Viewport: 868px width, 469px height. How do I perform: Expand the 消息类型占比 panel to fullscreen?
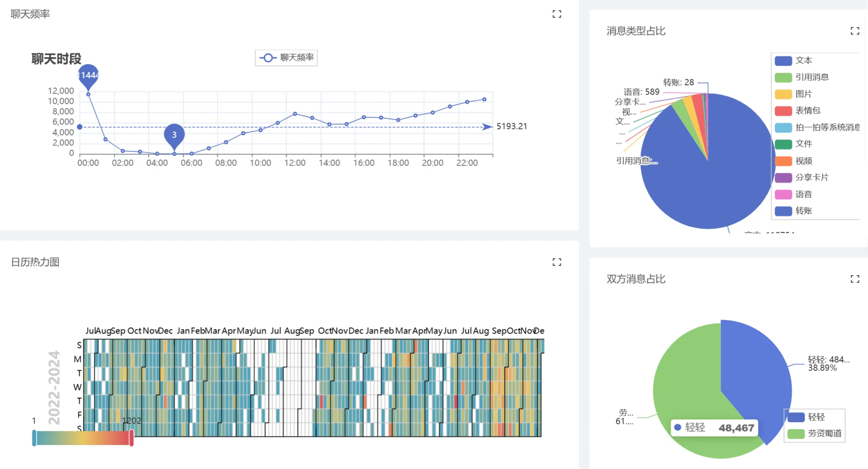click(x=855, y=31)
